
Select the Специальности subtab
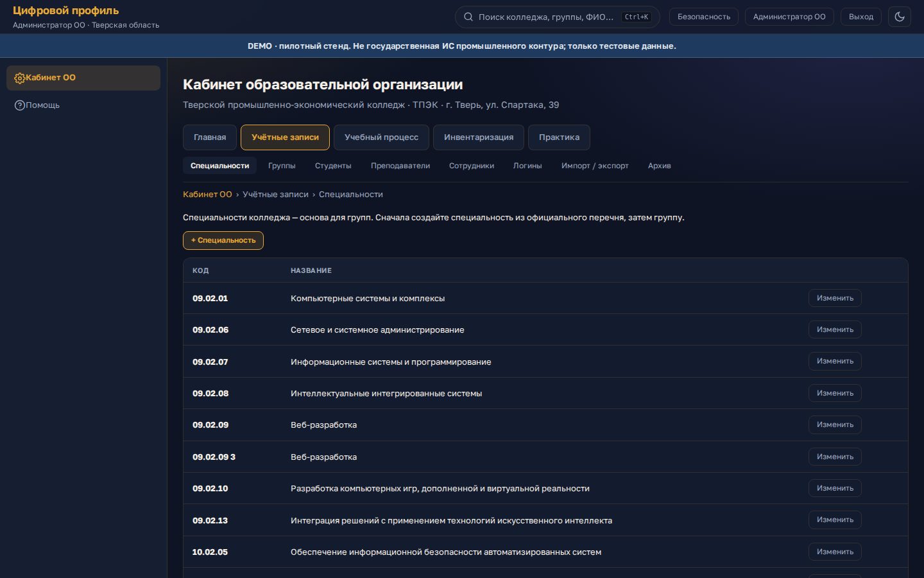pyautogui.click(x=219, y=166)
